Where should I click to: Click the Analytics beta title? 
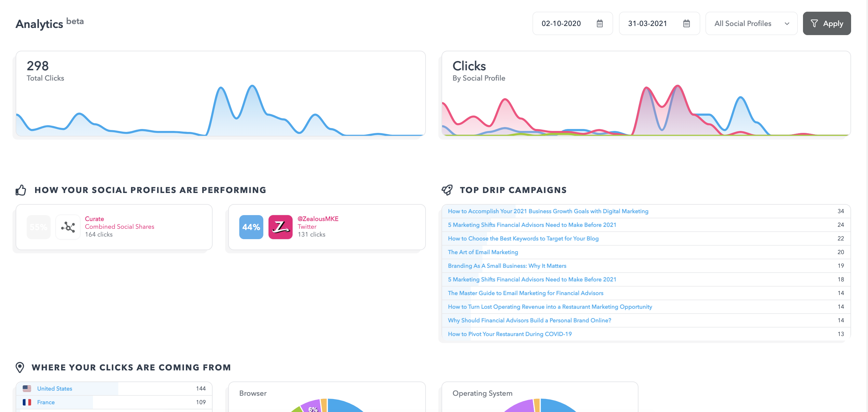49,24
